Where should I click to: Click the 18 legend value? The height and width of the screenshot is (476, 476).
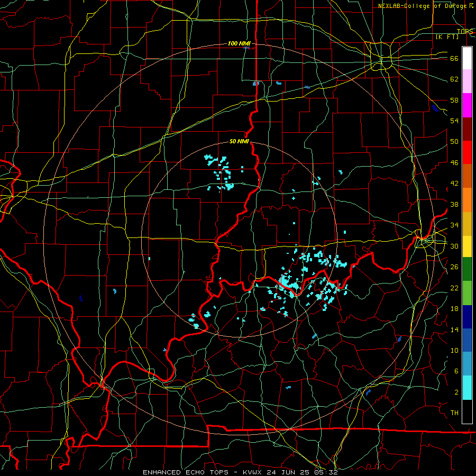point(454,309)
